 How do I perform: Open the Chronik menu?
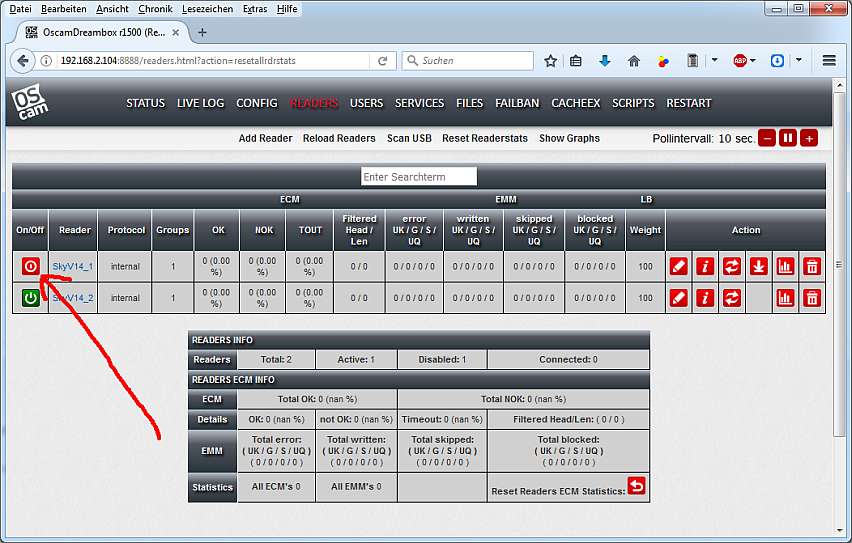coord(155,9)
